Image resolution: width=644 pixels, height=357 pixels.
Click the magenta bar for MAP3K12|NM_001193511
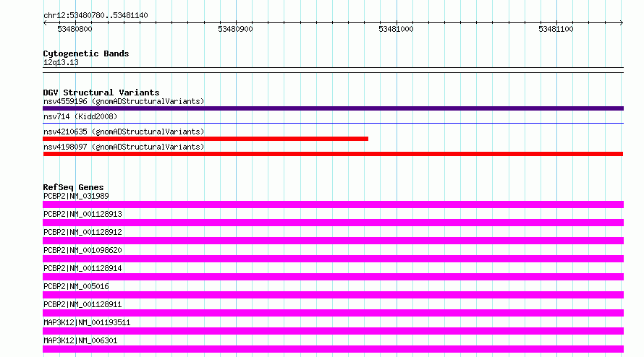(x=333, y=331)
